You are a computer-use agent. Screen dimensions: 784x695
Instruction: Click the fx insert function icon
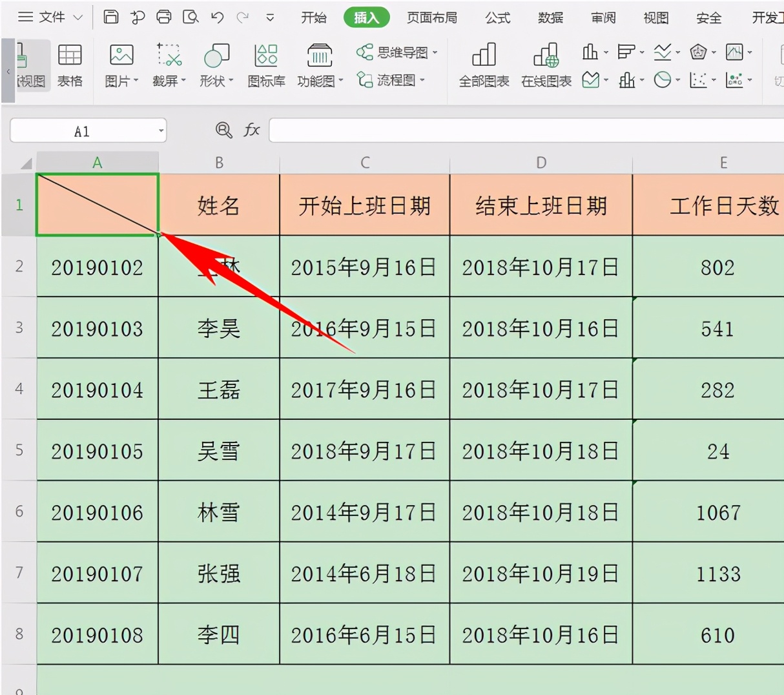[x=251, y=130]
